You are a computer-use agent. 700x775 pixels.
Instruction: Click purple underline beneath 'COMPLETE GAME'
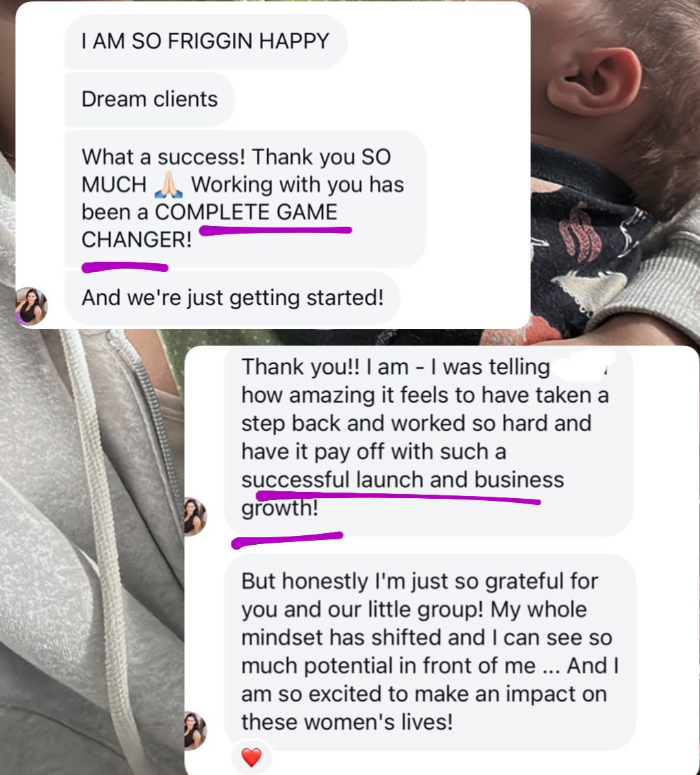[275, 230]
